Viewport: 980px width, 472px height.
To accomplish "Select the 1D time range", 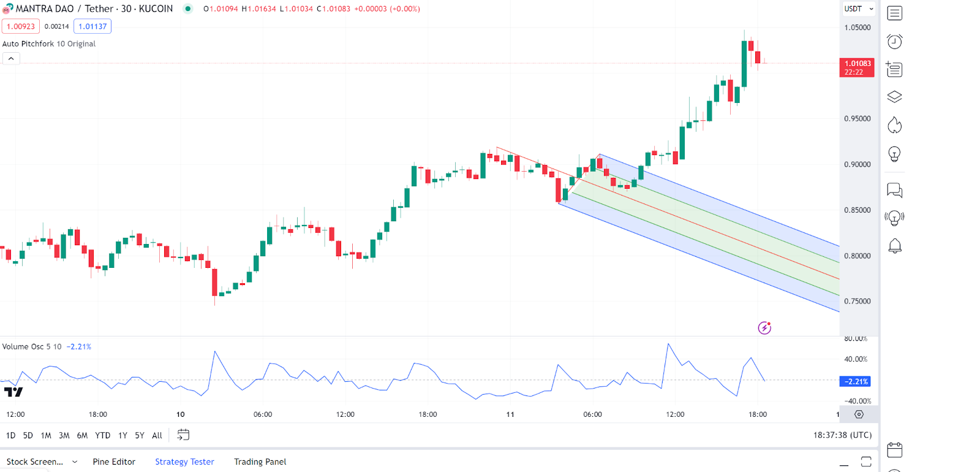I will pos(10,435).
